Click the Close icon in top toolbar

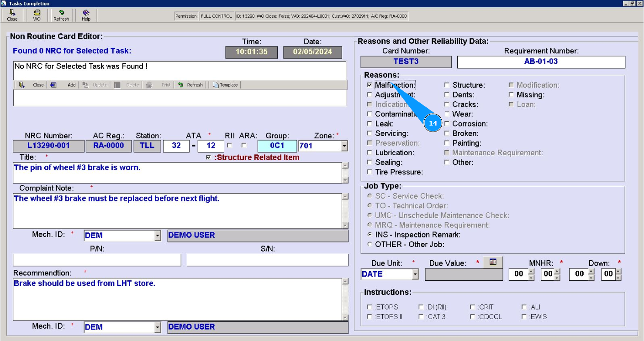tap(12, 15)
